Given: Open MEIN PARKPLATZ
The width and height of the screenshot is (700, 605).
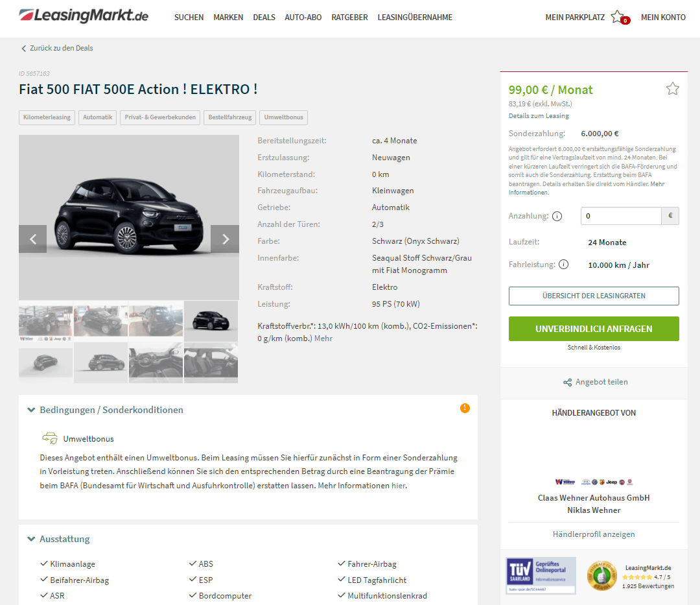Looking at the screenshot, I should click(x=575, y=18).
